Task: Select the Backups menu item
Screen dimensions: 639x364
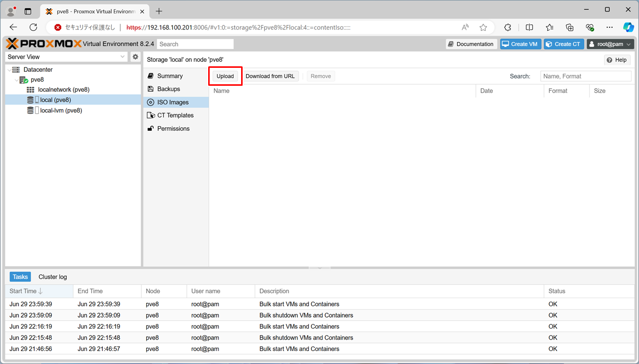Action: tap(168, 89)
